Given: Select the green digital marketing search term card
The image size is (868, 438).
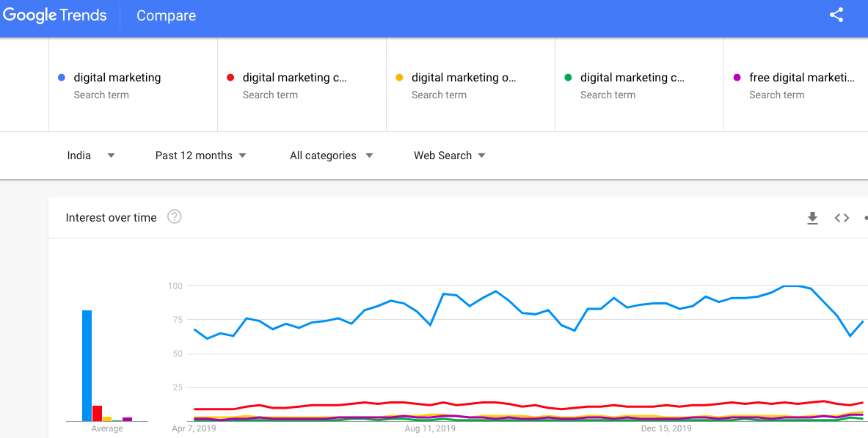Looking at the screenshot, I should [638, 84].
